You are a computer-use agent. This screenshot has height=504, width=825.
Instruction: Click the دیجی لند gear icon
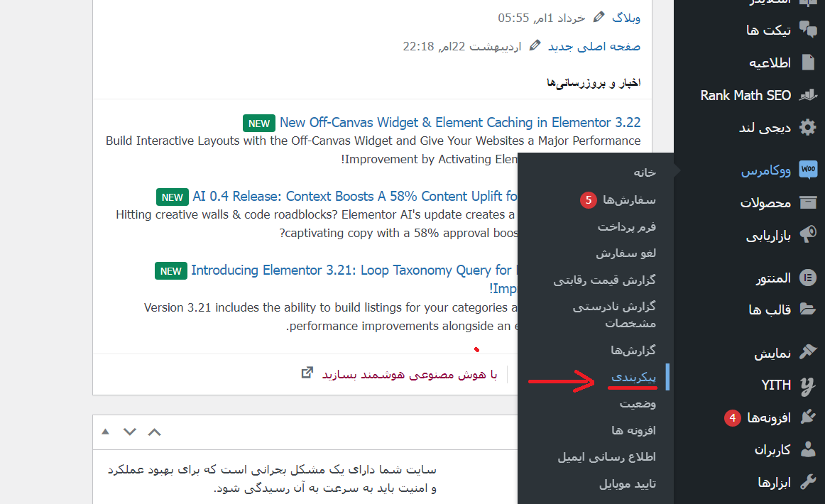pos(808,127)
